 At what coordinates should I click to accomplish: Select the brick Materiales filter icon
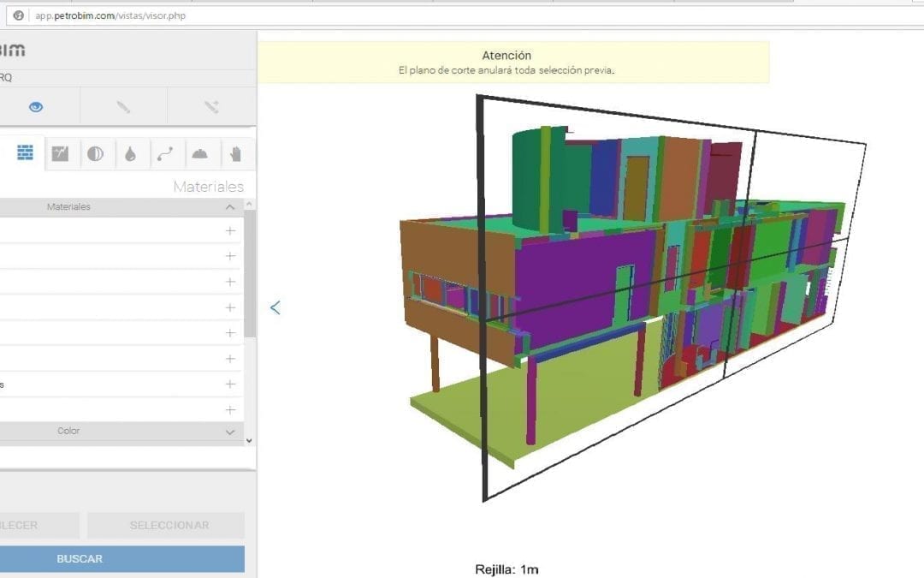(x=24, y=153)
